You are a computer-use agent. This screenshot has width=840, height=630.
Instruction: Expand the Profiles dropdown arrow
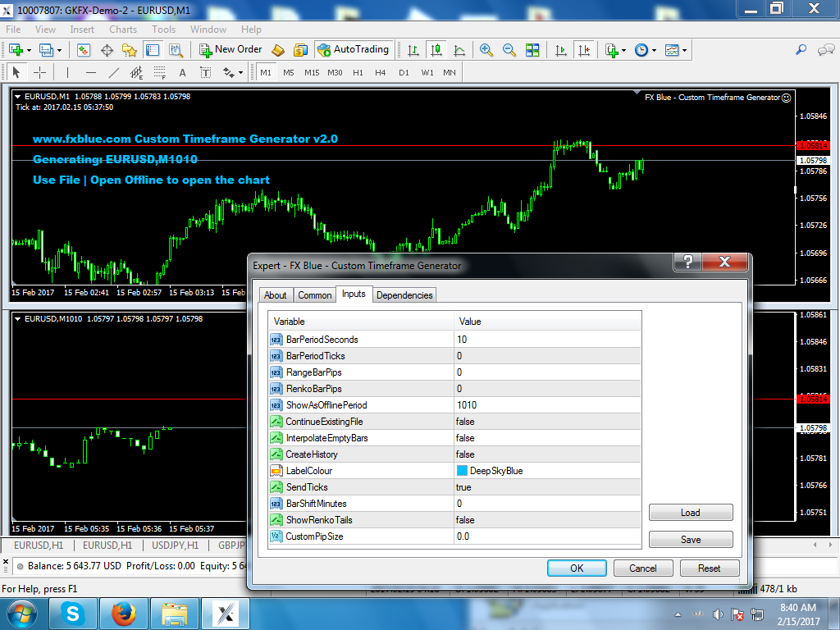(x=59, y=50)
